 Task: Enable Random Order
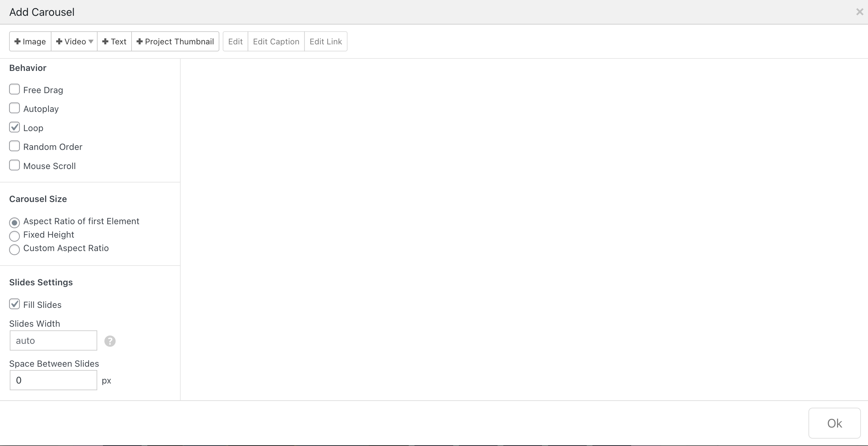(14, 147)
